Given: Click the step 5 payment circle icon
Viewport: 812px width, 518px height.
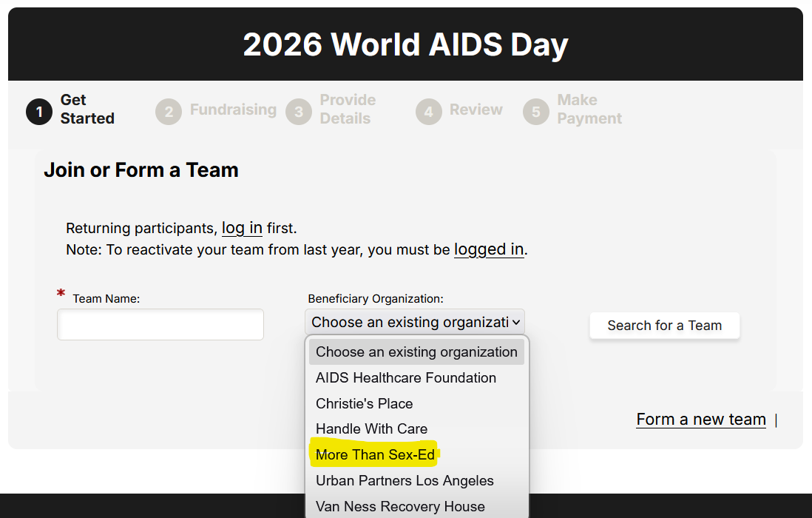Looking at the screenshot, I should [536, 111].
